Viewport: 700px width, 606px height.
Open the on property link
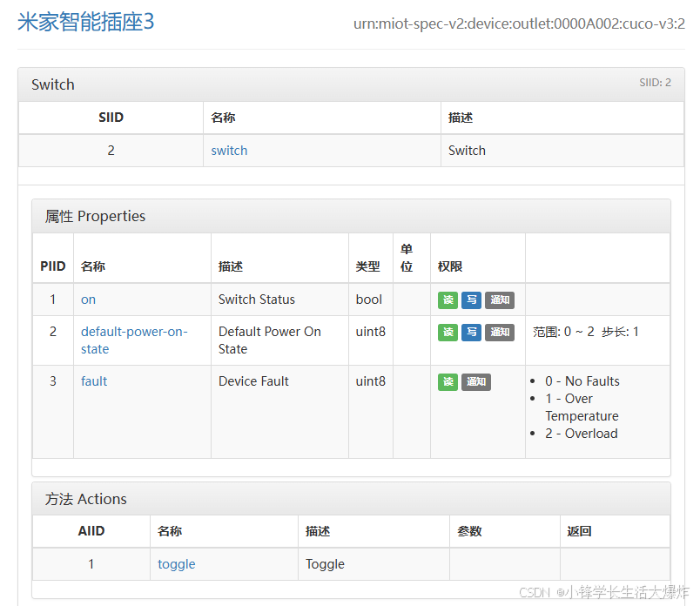tap(88, 300)
